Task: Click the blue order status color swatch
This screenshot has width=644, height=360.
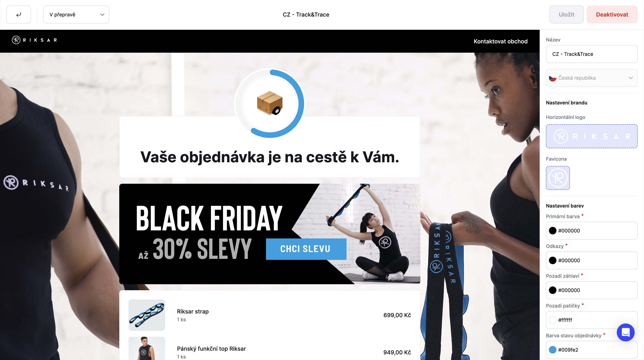Action: click(x=553, y=350)
